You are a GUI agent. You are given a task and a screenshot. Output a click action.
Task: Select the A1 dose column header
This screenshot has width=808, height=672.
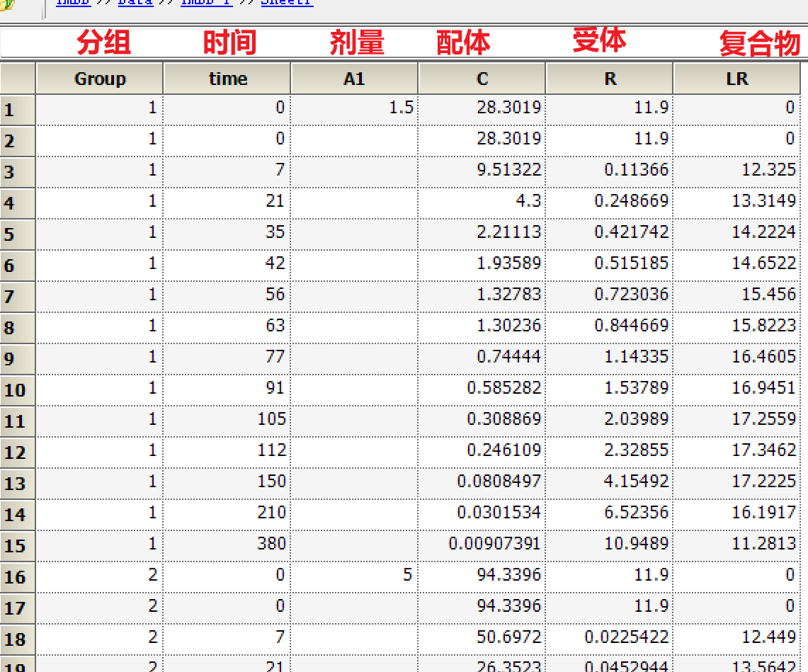(355, 79)
